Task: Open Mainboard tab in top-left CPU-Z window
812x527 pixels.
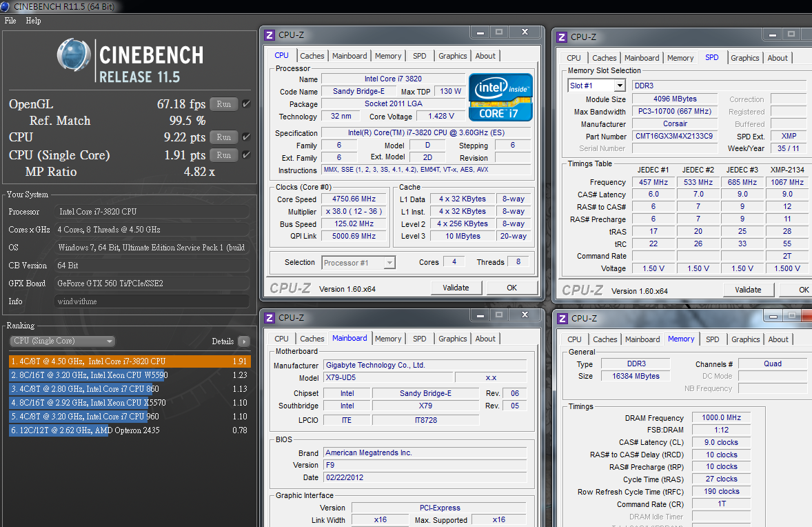Action: click(349, 56)
